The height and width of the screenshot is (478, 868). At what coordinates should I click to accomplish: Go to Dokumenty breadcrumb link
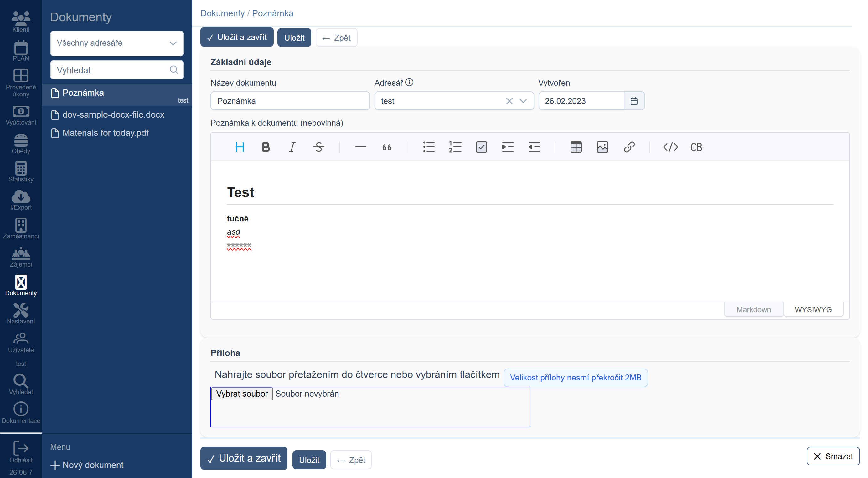[x=222, y=13]
